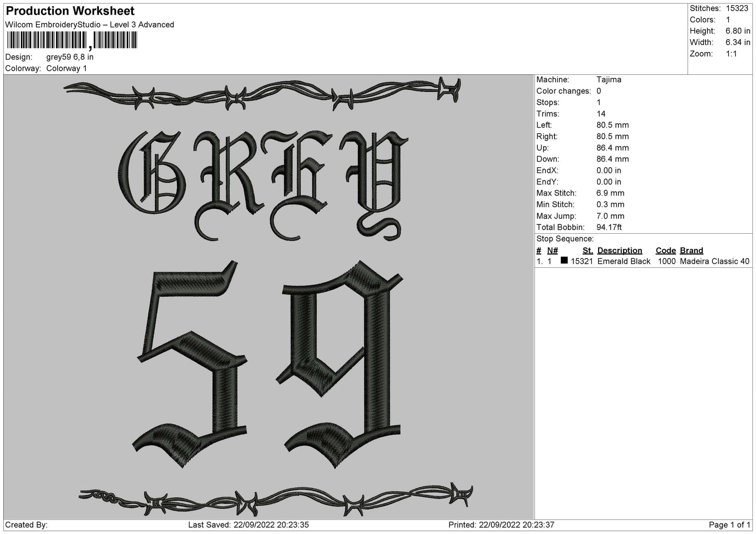Click the 'Code' column header
Image resolution: width=756 pixels, height=534 pixels.
665,251
